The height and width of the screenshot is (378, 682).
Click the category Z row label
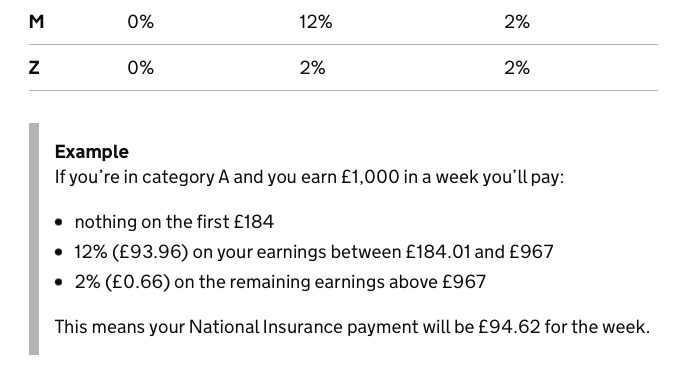[x=34, y=67]
